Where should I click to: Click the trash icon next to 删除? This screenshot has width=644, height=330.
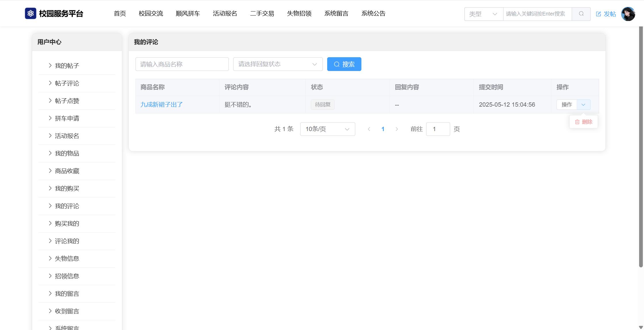pos(577,122)
